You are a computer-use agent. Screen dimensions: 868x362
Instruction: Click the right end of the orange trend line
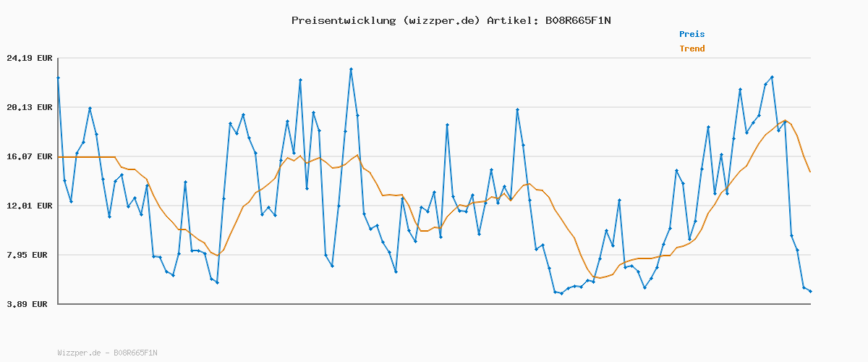pos(810,172)
